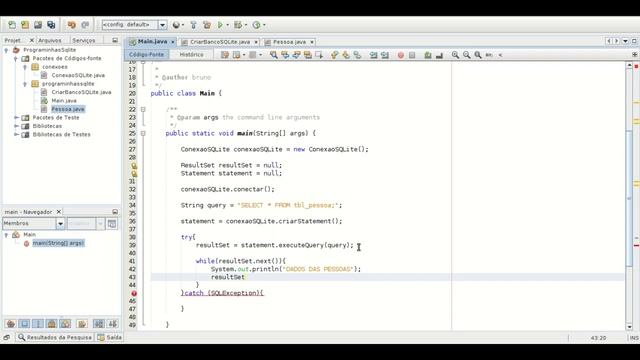Click the Build Project hammer icon
This screenshot has height=360, width=640.
click(193, 25)
